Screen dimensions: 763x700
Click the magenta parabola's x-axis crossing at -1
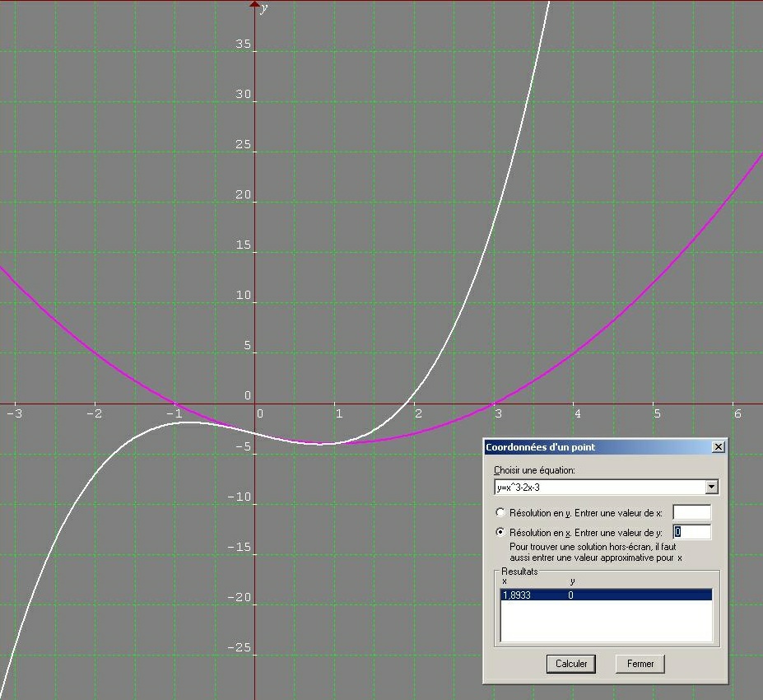pos(175,404)
